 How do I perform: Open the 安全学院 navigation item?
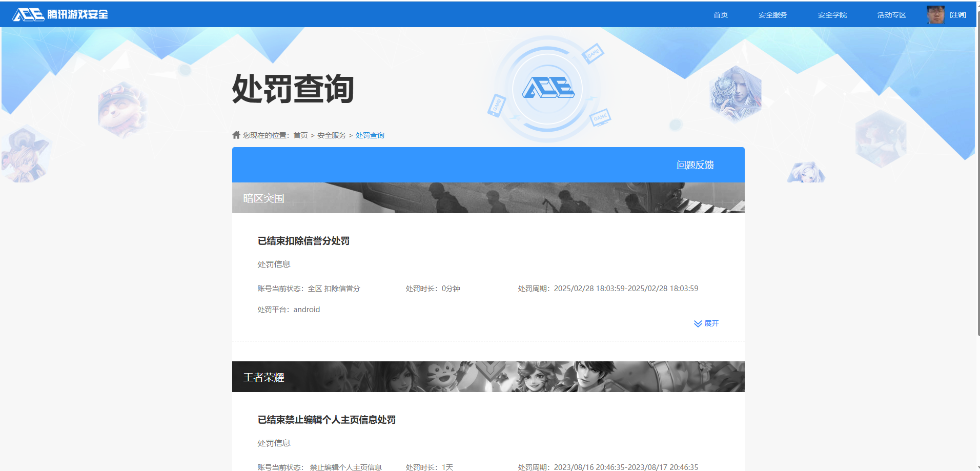[832, 14]
